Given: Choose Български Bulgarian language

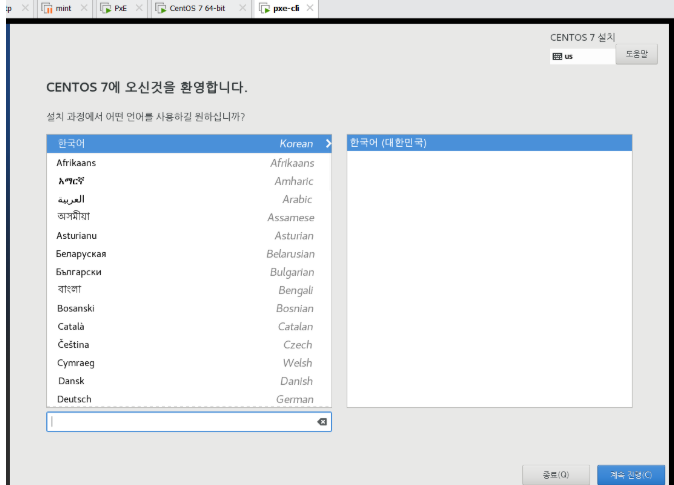Looking at the screenshot, I should click(x=189, y=272).
